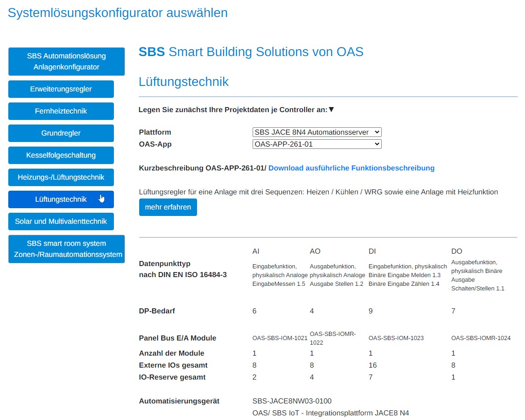Download ausführliche Funktionsbeschreibung link
The image size is (525, 420).
point(351,168)
